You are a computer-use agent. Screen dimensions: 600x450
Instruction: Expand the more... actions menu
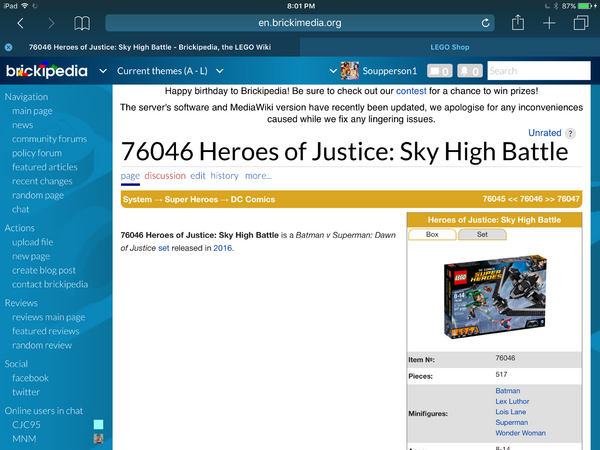pyautogui.click(x=258, y=176)
